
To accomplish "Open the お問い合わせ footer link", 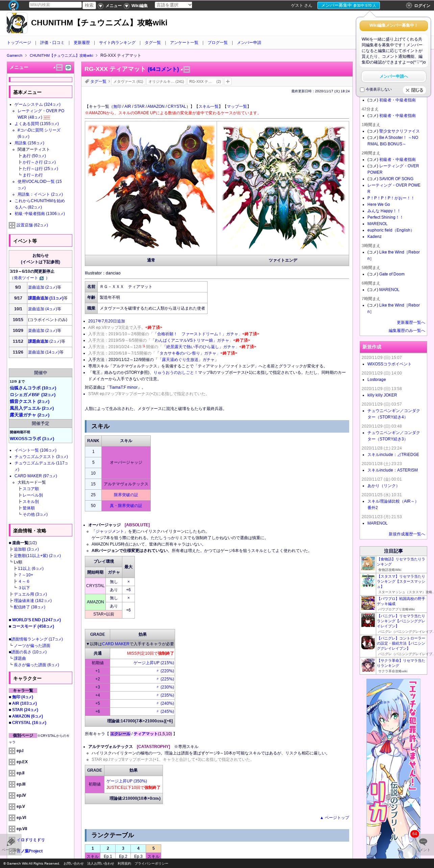I will pyautogui.click(x=73, y=864).
